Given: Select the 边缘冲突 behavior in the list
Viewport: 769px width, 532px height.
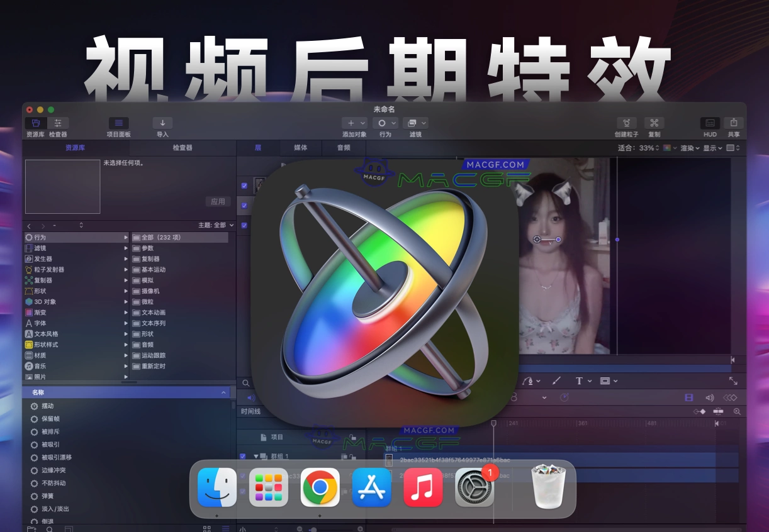Looking at the screenshot, I should tap(126, 470).
